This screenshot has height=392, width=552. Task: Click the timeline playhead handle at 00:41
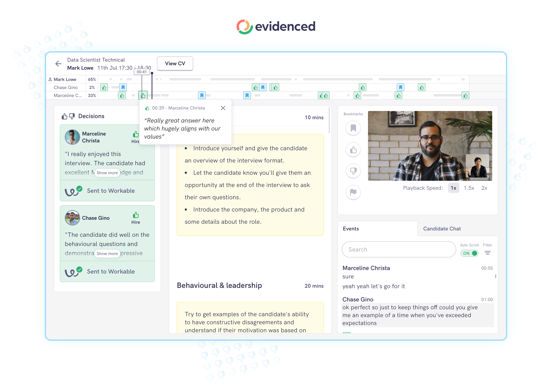pyautogui.click(x=152, y=73)
